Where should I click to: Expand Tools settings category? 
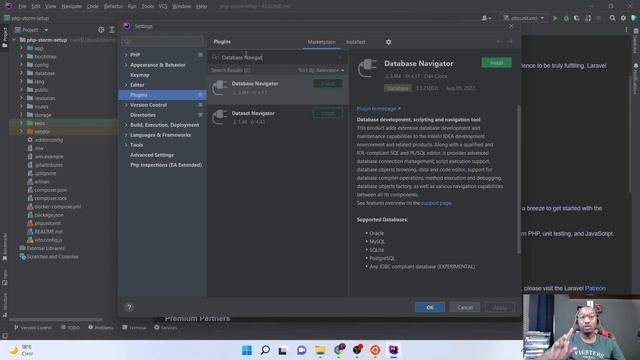(x=126, y=145)
